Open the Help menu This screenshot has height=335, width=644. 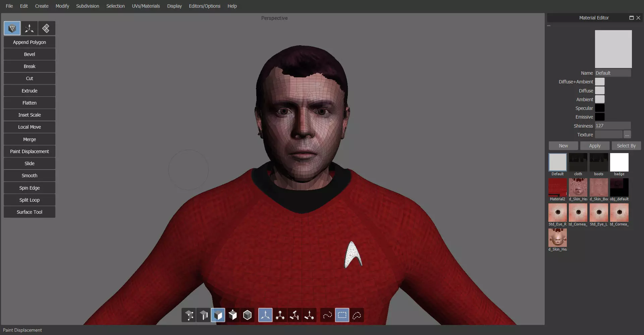coord(232,6)
